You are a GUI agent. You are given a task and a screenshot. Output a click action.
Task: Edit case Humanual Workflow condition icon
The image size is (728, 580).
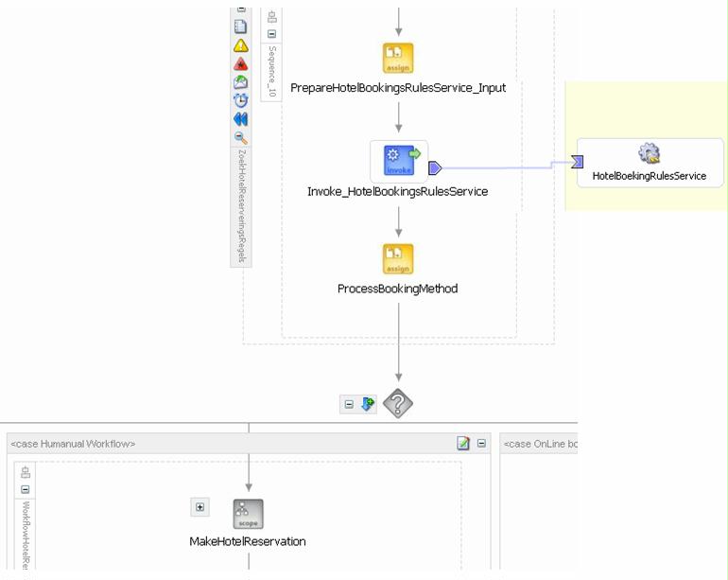click(463, 444)
